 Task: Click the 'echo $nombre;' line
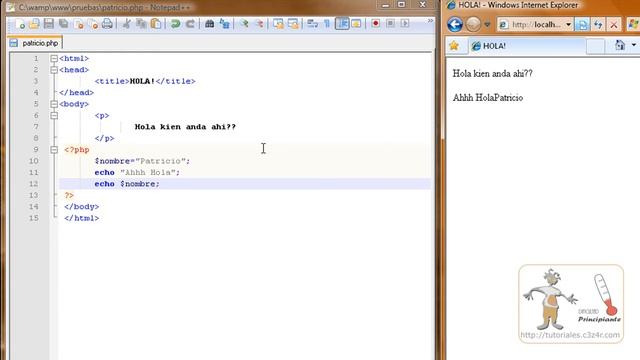tap(127, 184)
